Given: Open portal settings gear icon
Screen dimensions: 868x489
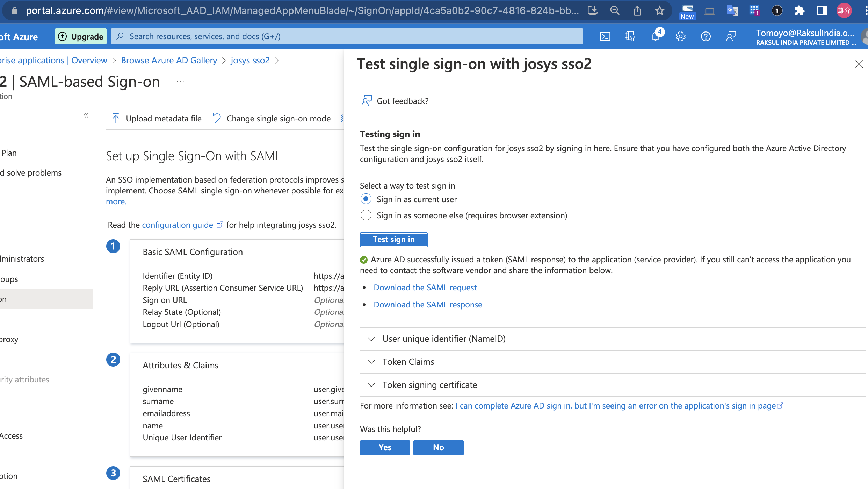Looking at the screenshot, I should [680, 36].
